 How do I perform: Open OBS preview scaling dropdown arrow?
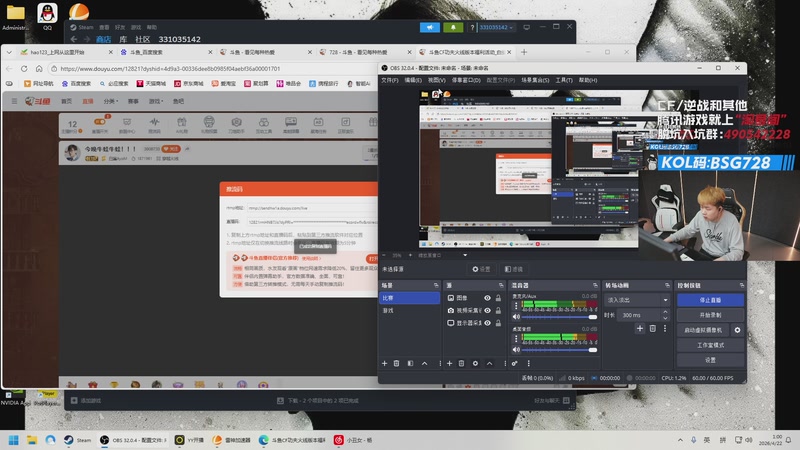(465, 255)
